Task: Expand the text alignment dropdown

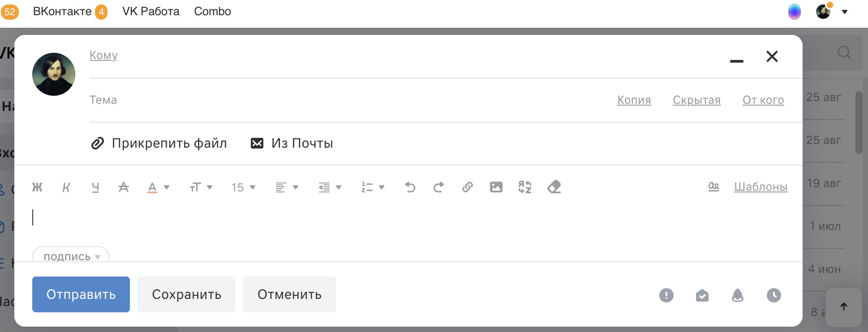Action: pyautogui.click(x=287, y=187)
